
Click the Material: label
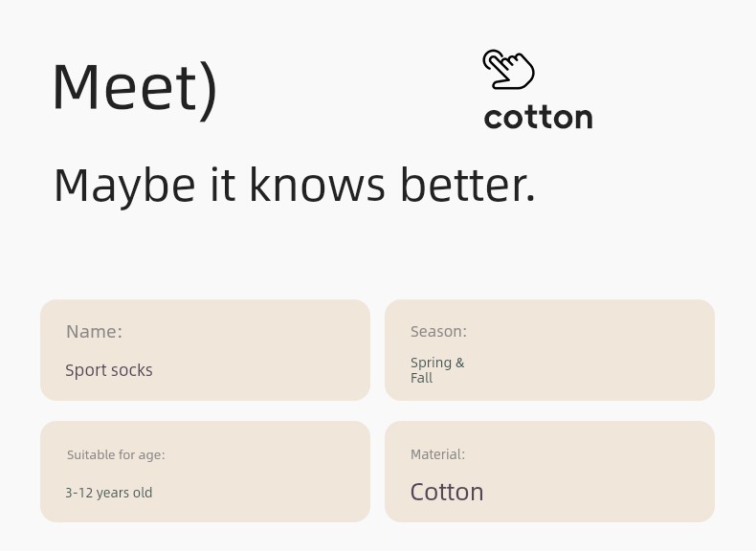coord(437,454)
